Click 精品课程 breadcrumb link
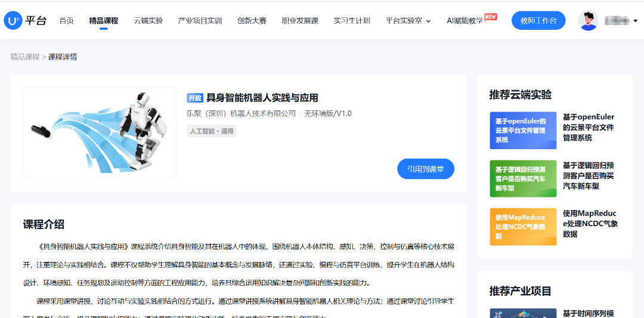This screenshot has width=644, height=318. pyautogui.click(x=24, y=57)
